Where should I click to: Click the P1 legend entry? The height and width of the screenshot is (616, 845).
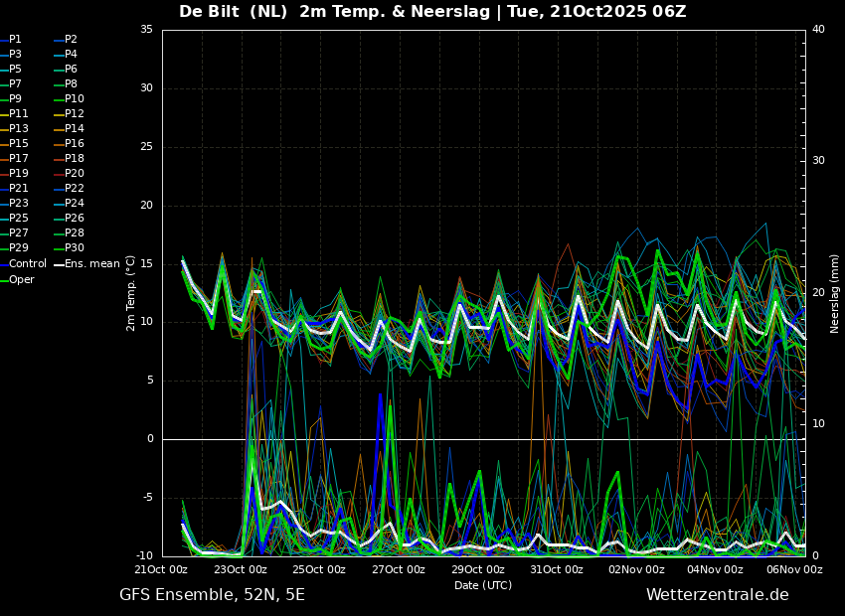click(x=15, y=40)
